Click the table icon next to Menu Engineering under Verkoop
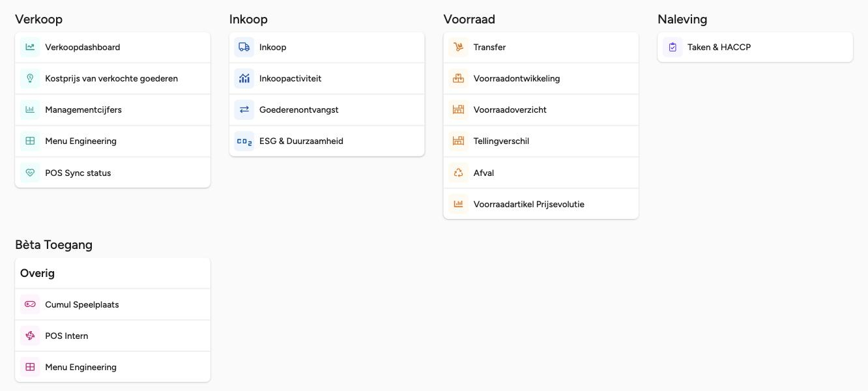 tap(30, 141)
